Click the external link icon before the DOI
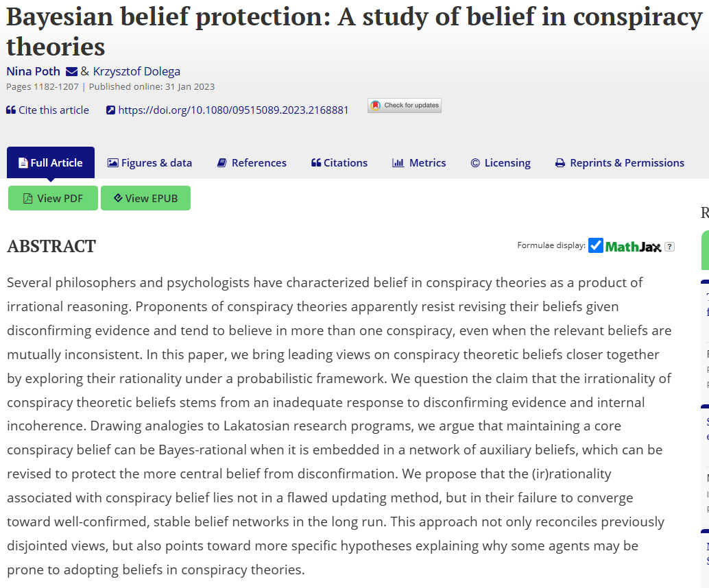Viewport: 709px width, 588px height. click(x=111, y=110)
